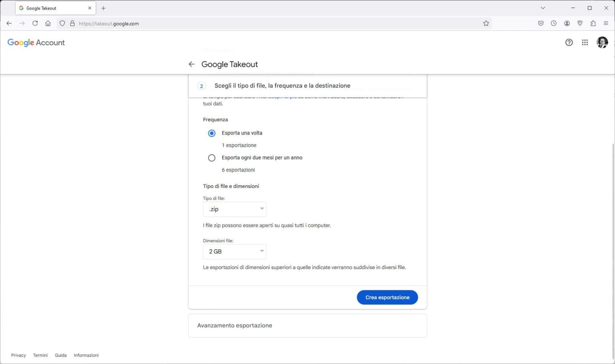615x364 pixels.
Task: Close the Google Takeout tab
Action: tap(90, 8)
